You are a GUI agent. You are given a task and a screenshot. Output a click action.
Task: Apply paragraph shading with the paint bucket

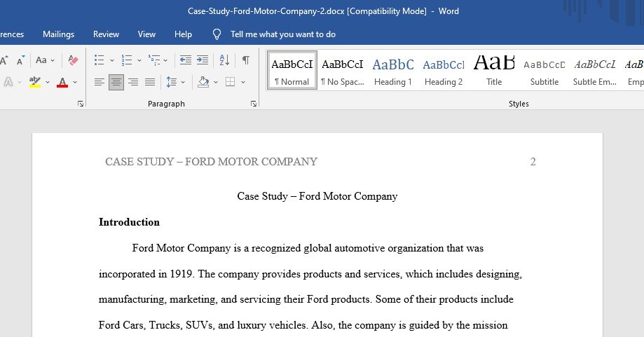pyautogui.click(x=203, y=82)
